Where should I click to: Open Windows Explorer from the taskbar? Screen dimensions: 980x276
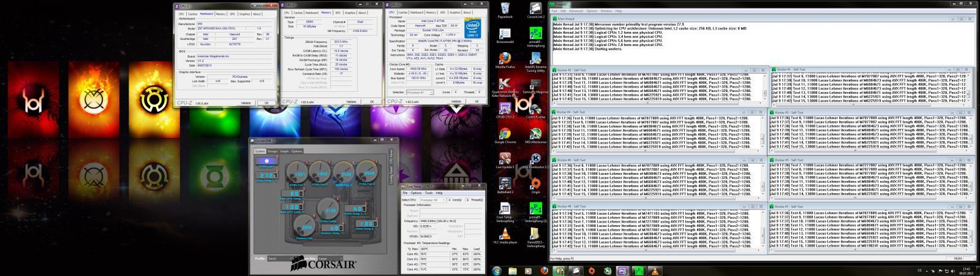[x=512, y=270]
